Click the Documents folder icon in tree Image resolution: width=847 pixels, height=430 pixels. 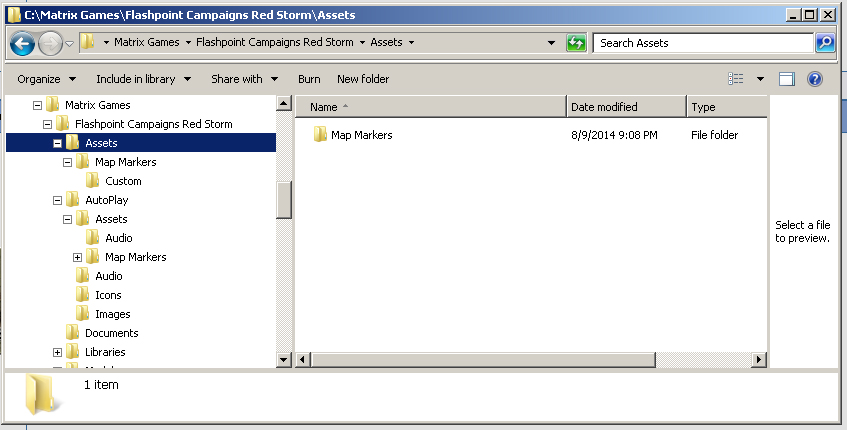tap(73, 332)
